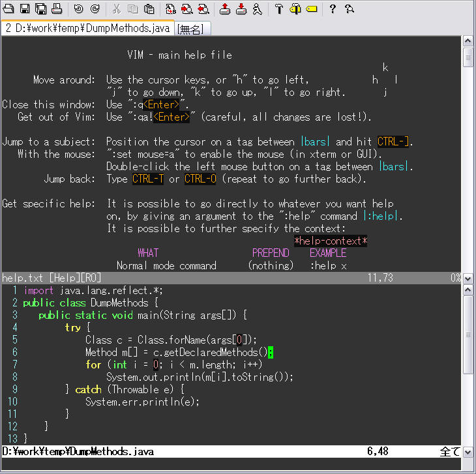Click the 'for (int i = 0;' loop line
This screenshot has width=476, height=474.
pyautogui.click(x=174, y=364)
